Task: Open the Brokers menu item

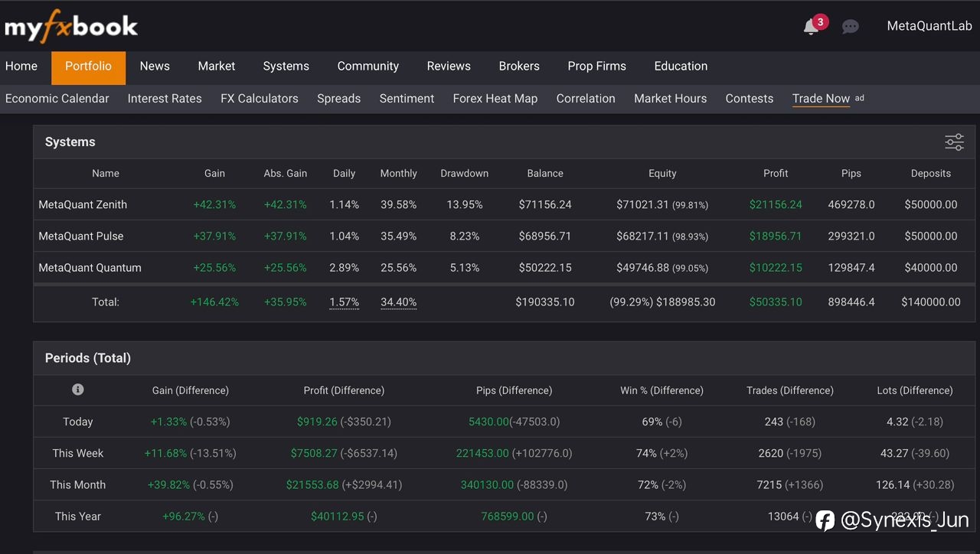Action: (x=518, y=67)
